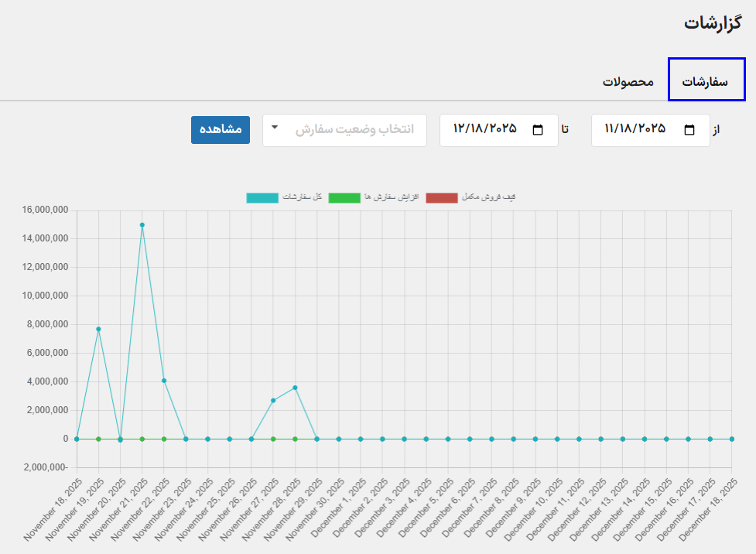This screenshot has width=756, height=554.
Task: Click the December 18 data point
Action: 731,439
